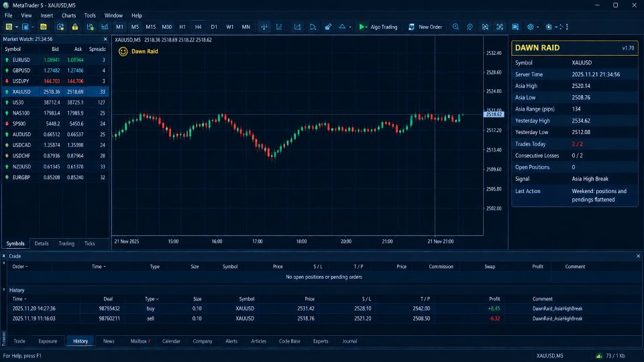Switch chart to M15 timeframe
The image size is (644, 362).
pyautogui.click(x=151, y=27)
